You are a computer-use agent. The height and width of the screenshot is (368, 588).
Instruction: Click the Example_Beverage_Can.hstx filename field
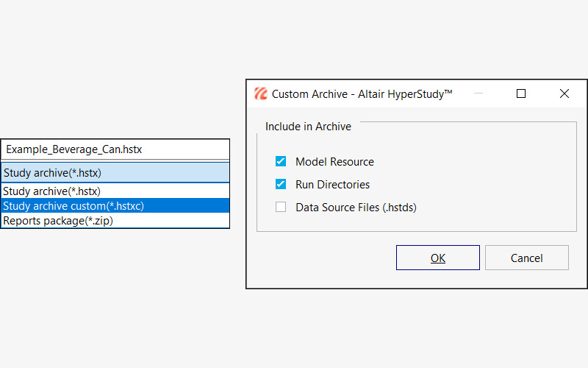pos(115,149)
